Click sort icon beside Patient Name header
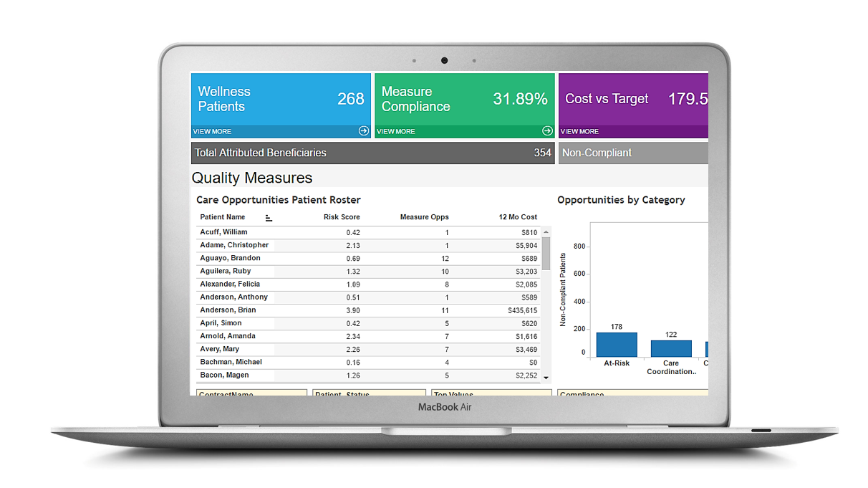 coord(269,218)
